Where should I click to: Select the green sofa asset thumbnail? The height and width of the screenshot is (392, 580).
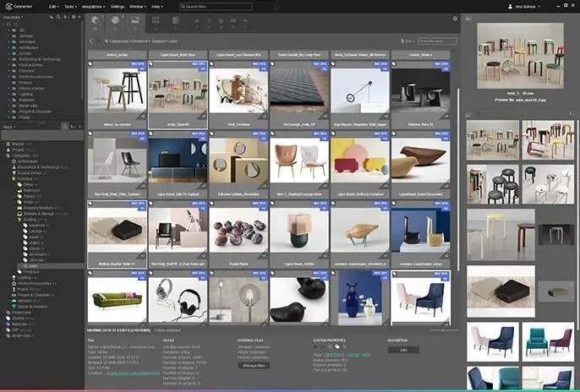pos(117,299)
